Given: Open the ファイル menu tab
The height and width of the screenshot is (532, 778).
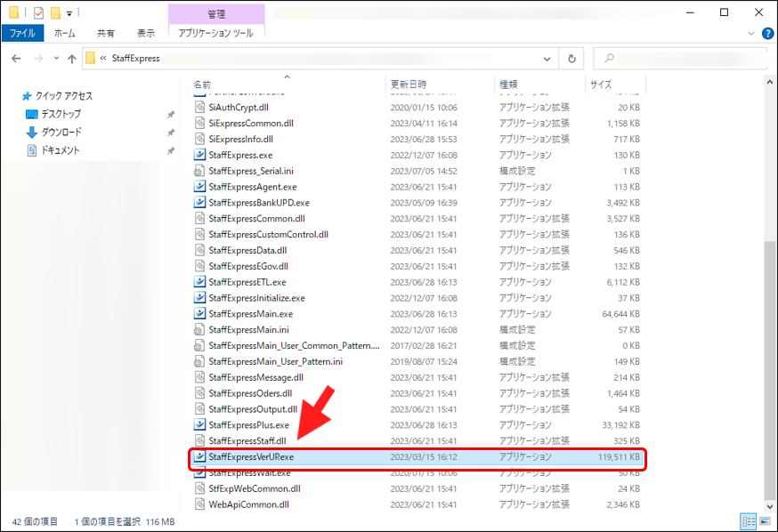Looking at the screenshot, I should 22,33.
